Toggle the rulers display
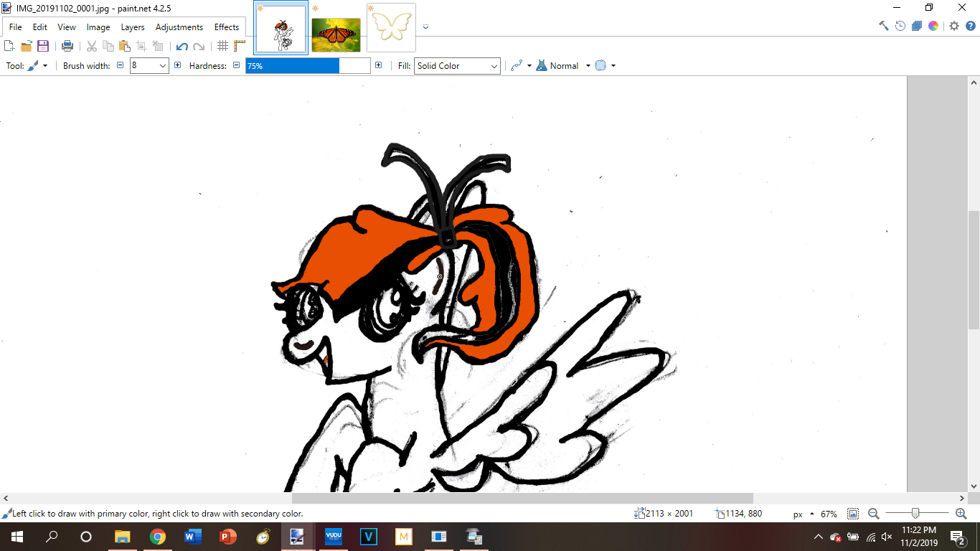The height and width of the screenshot is (551, 980). [x=239, y=46]
